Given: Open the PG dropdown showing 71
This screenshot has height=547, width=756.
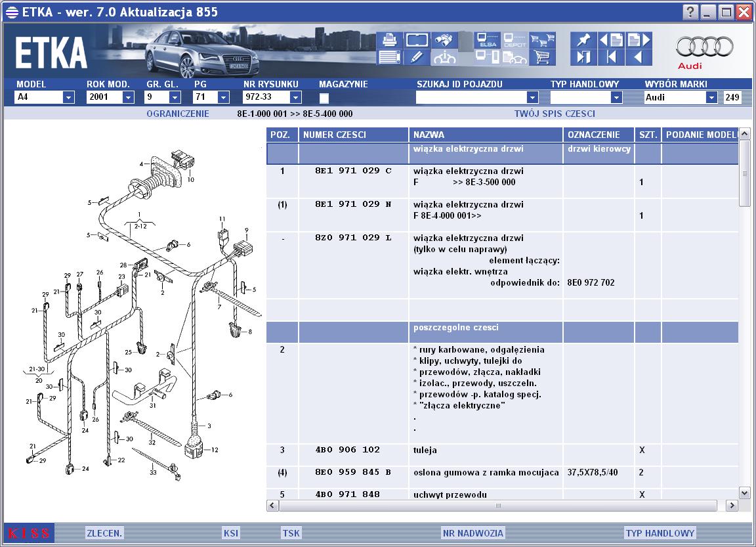Looking at the screenshot, I should click(222, 97).
